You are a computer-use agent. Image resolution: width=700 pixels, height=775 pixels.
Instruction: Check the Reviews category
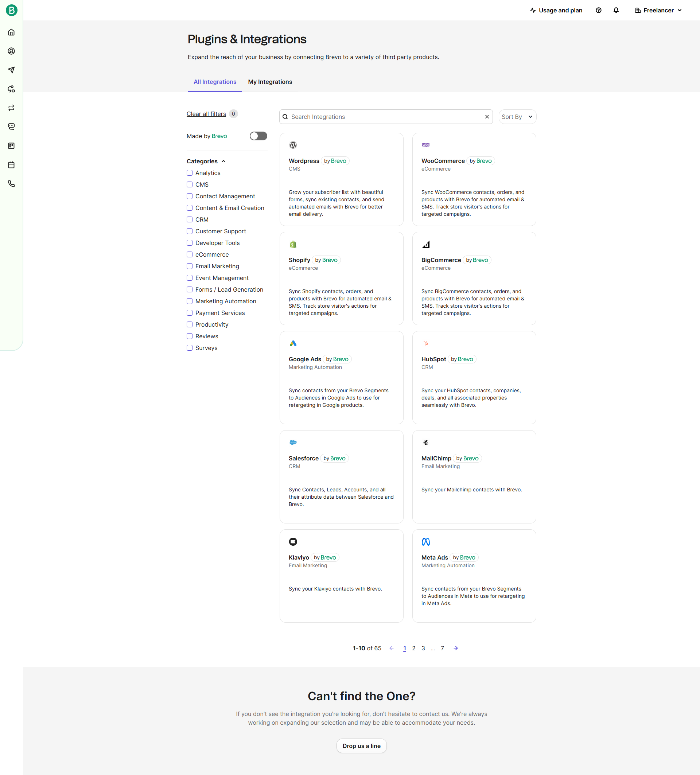coord(190,336)
